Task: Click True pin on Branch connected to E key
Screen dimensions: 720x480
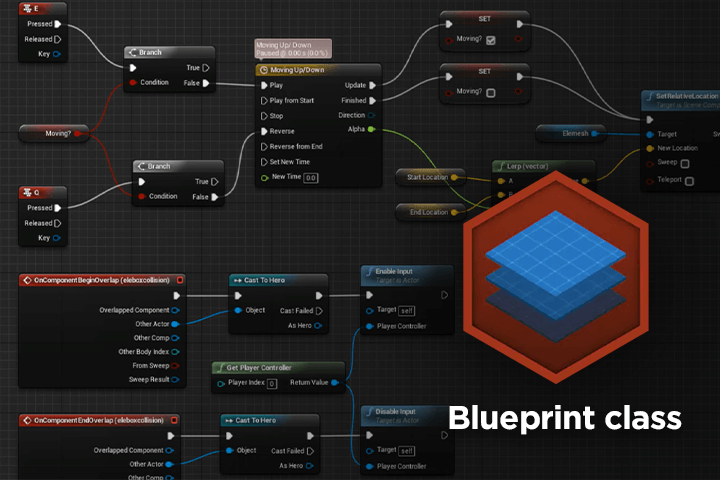Action: 206,68
